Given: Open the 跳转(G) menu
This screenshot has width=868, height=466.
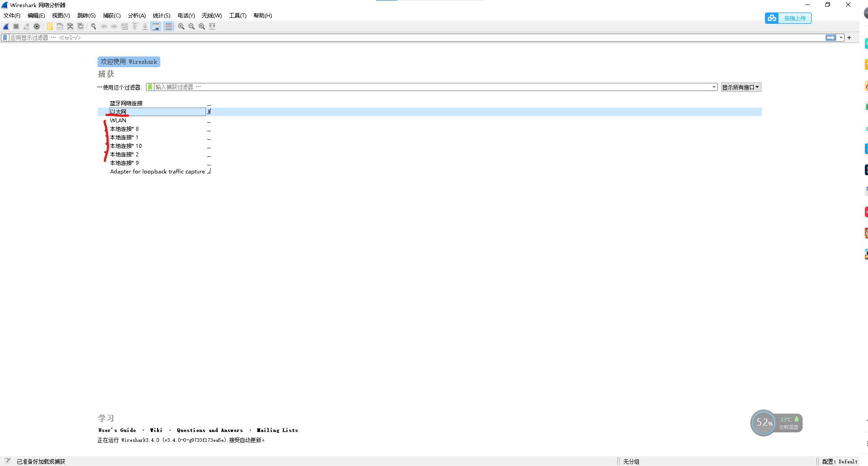Looking at the screenshot, I should coord(86,16).
